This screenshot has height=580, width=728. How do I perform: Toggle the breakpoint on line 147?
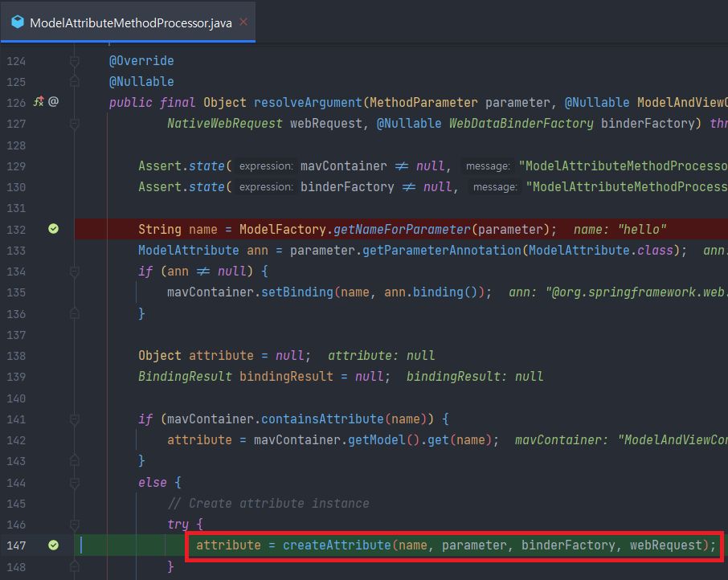coord(53,545)
